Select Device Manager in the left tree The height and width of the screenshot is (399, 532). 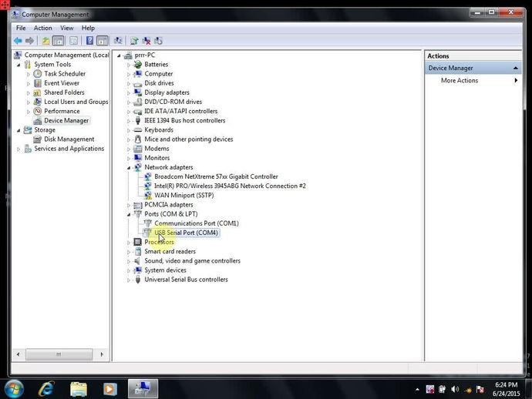(x=66, y=121)
